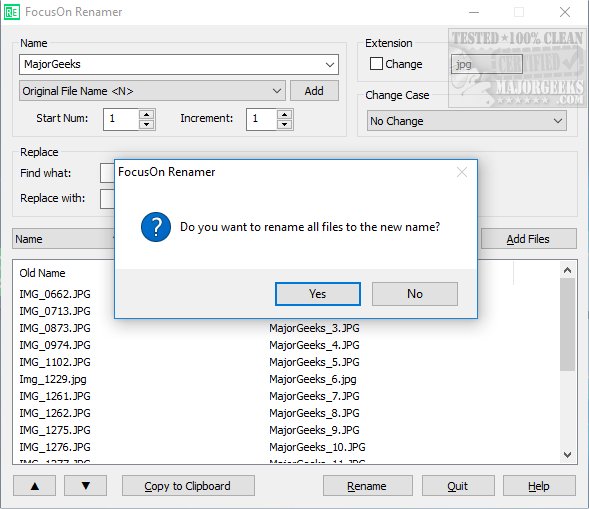
Task: Click new name MajorGeeks_3.JPG
Action: pos(314,328)
